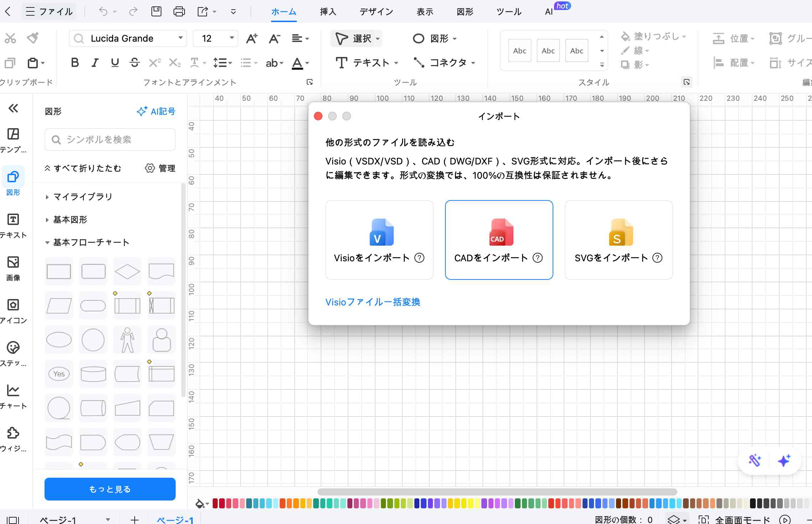This screenshot has width=812, height=524.
Task: Click the first Abc style thumbnail
Action: tap(520, 51)
